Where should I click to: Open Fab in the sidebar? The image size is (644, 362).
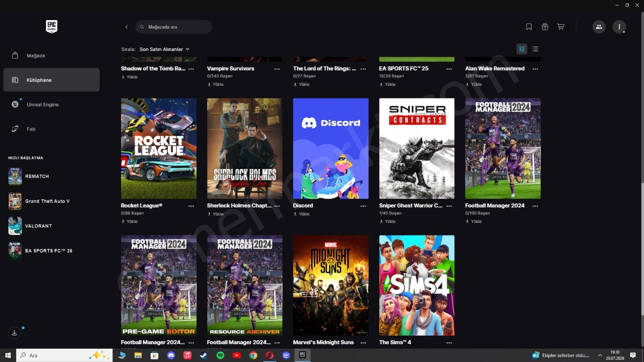pyautogui.click(x=51, y=129)
